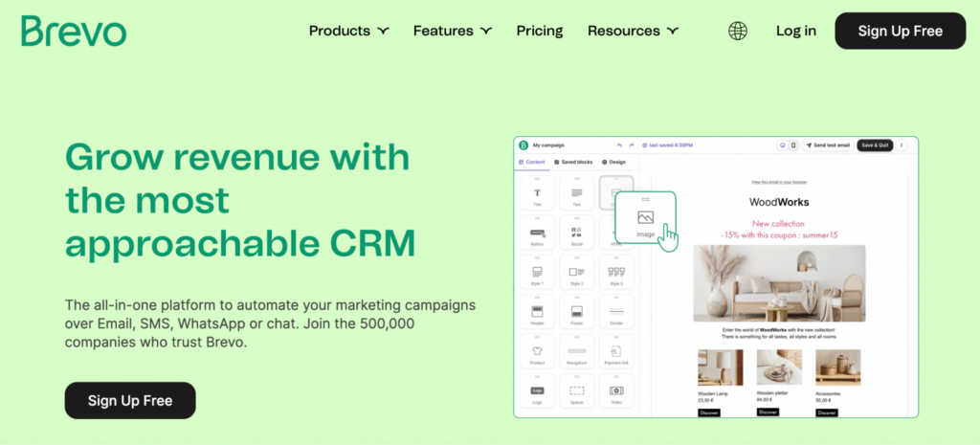Viewport: 980px width, 445px height.
Task: Click the Grow revenue headline
Action: point(240,200)
